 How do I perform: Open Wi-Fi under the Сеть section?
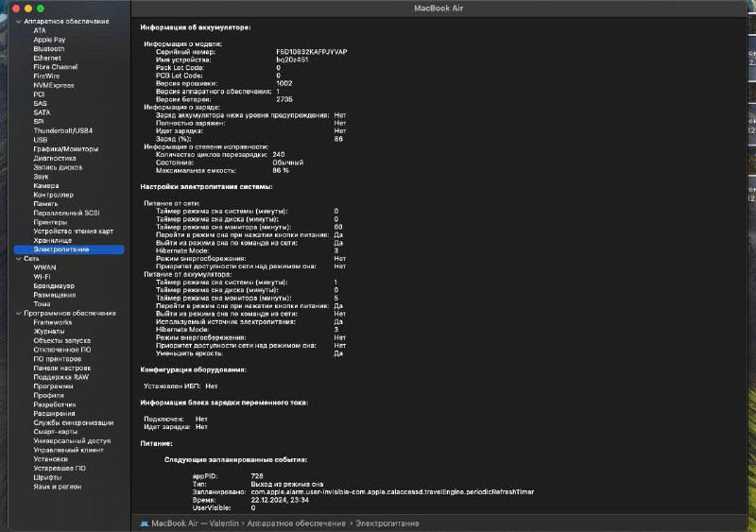click(43, 276)
